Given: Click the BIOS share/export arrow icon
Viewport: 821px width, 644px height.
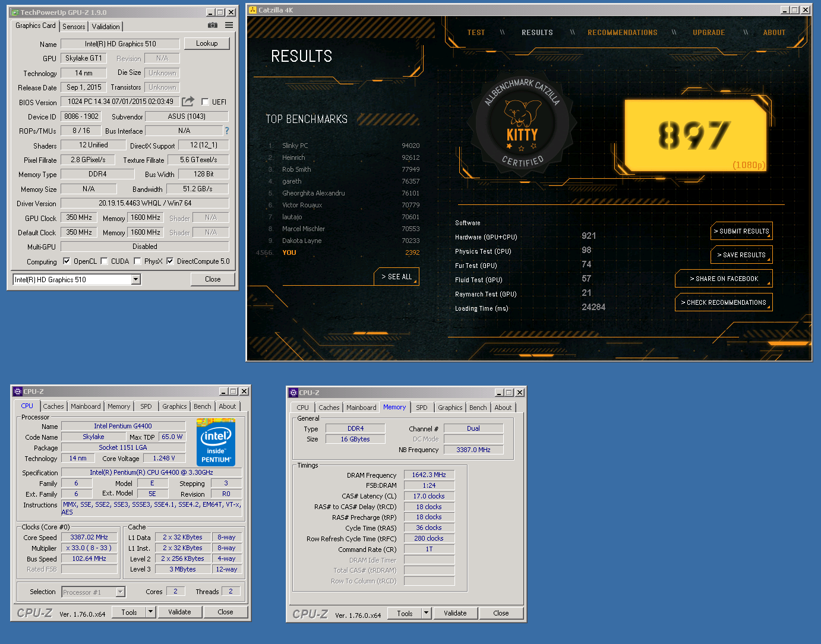Looking at the screenshot, I should tap(188, 102).
